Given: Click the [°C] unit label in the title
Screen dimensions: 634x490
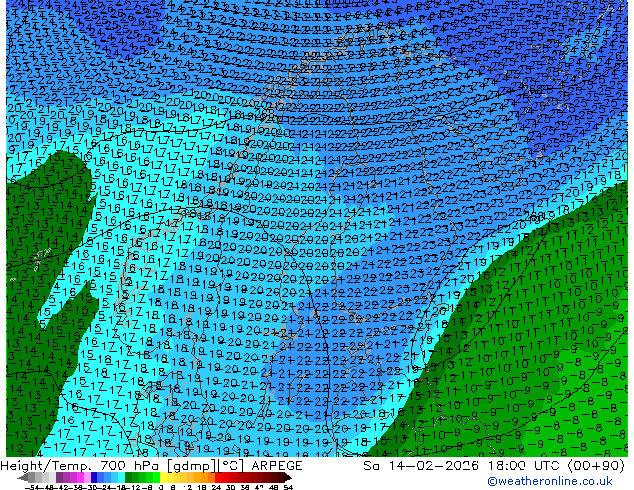Looking at the screenshot, I should pos(230,466).
